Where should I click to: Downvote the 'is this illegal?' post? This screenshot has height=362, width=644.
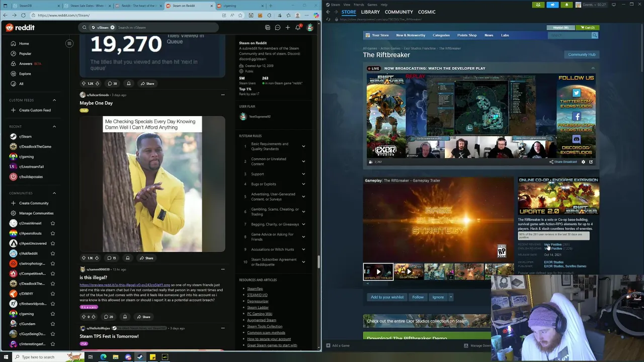(x=94, y=317)
